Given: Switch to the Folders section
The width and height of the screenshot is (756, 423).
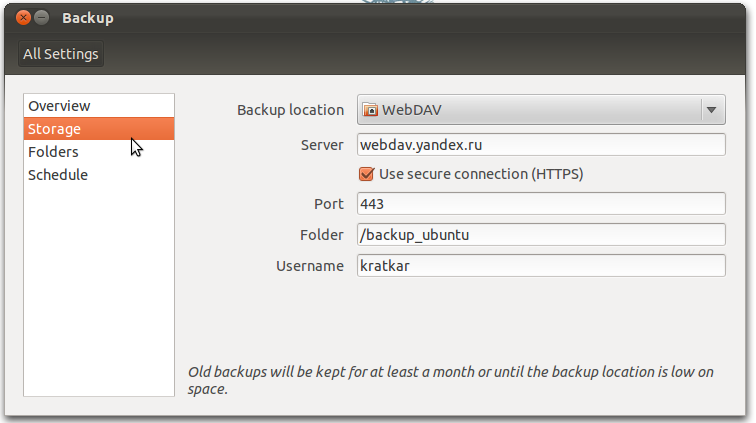Looking at the screenshot, I should (x=53, y=152).
